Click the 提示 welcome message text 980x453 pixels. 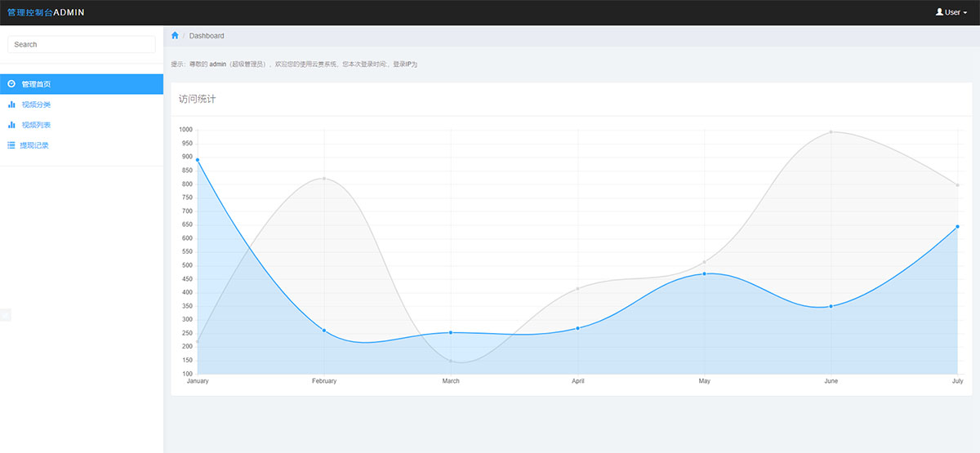[294, 64]
